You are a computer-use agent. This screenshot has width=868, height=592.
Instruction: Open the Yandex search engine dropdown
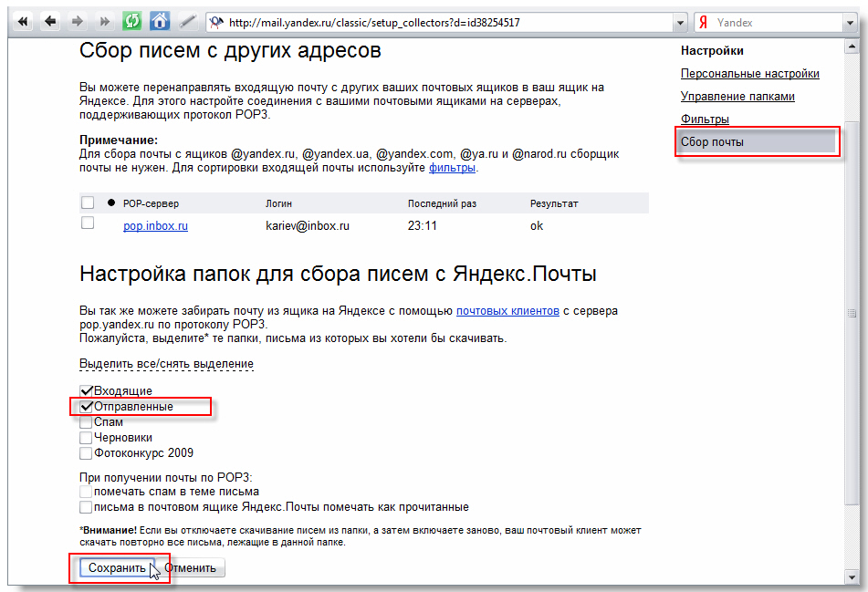pyautogui.click(x=850, y=23)
